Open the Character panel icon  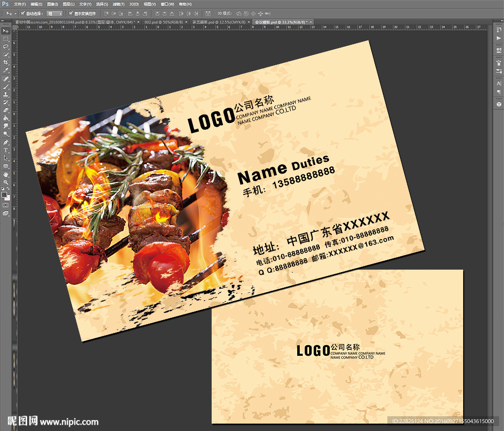499,84
